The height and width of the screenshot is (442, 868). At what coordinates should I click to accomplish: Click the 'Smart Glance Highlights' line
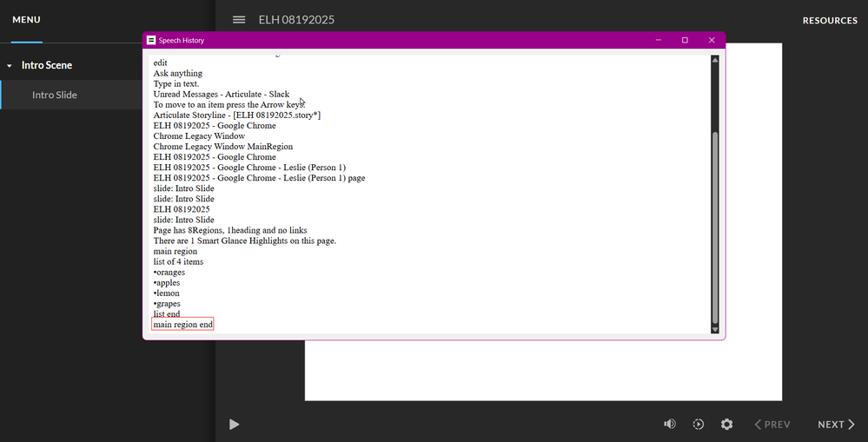245,241
